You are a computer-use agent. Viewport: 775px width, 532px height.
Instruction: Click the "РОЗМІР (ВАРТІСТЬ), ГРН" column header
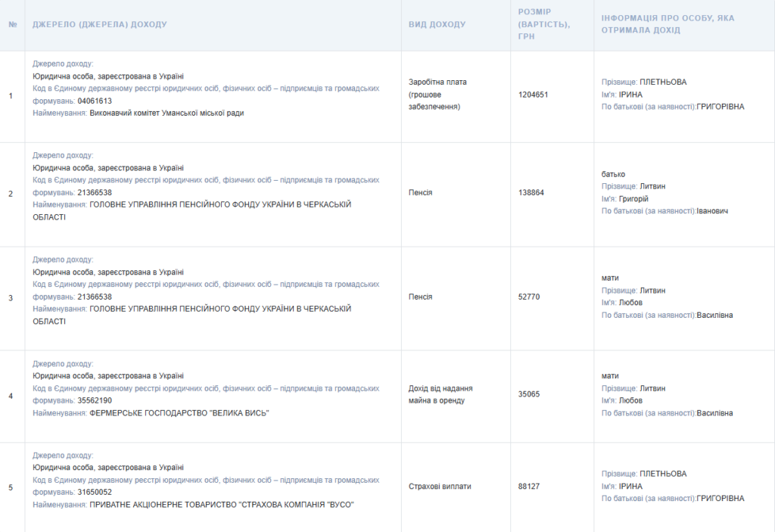(x=543, y=24)
